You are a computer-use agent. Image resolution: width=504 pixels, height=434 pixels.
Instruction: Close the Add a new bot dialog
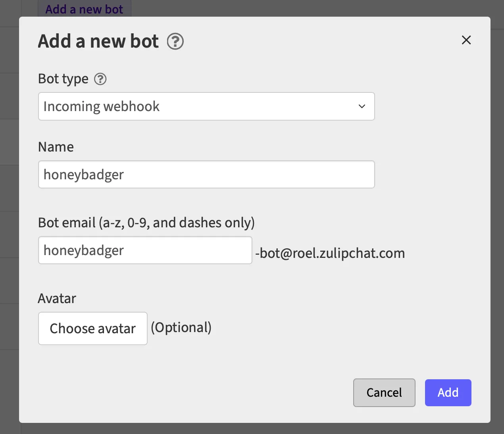click(x=466, y=40)
